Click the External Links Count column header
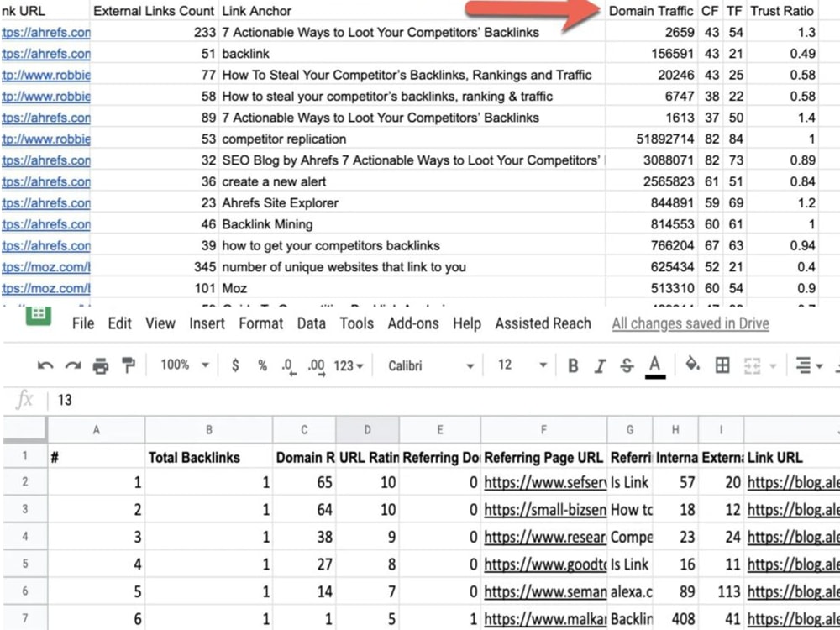Viewport: 840px width, 630px height. 154,11
